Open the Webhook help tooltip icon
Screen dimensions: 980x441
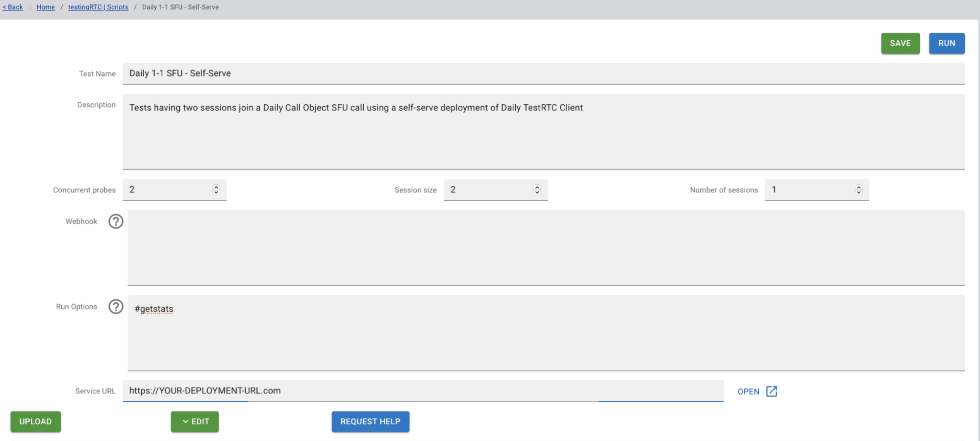click(x=116, y=221)
